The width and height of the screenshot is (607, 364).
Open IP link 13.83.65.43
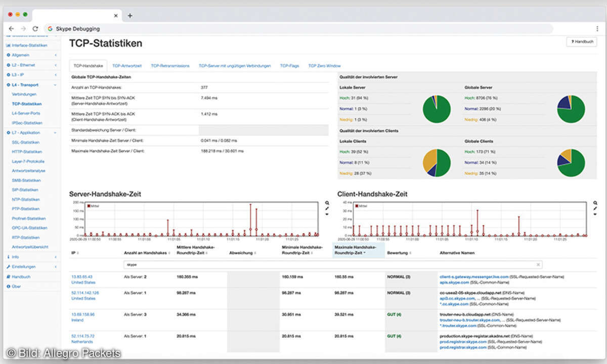click(x=82, y=277)
